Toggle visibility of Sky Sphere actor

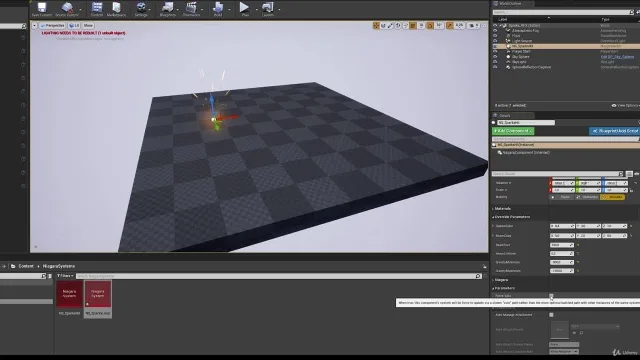(495, 57)
